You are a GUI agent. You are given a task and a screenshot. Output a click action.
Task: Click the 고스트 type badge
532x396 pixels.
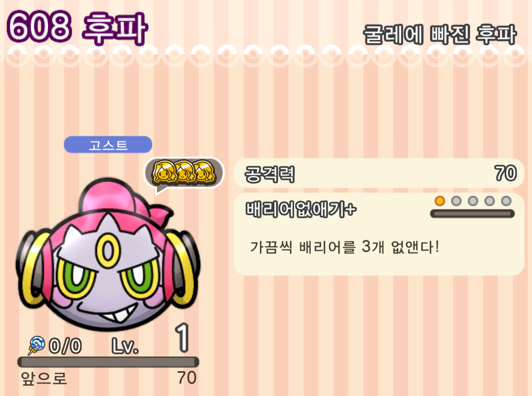108,144
